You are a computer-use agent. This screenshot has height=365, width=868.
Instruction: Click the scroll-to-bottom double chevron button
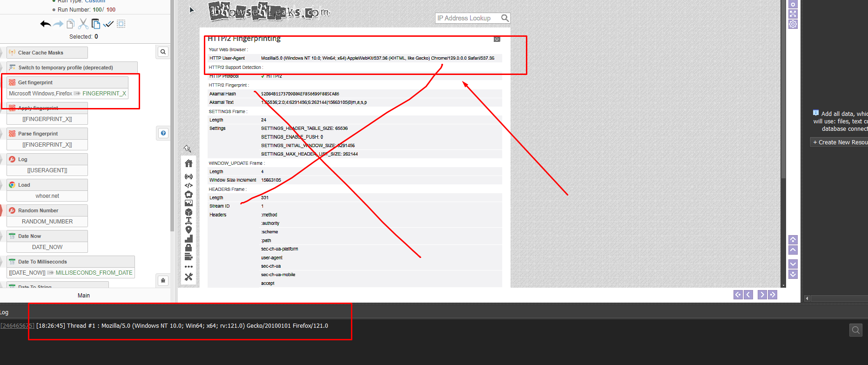(793, 274)
